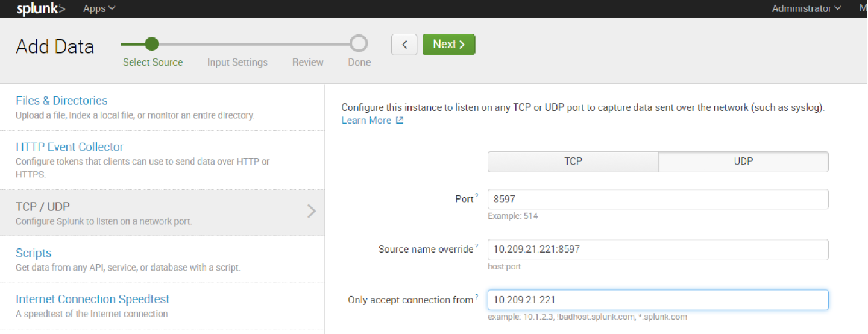Click the Learn More external link icon
Image resolution: width=868 pixels, height=334 pixels.
[x=399, y=121]
